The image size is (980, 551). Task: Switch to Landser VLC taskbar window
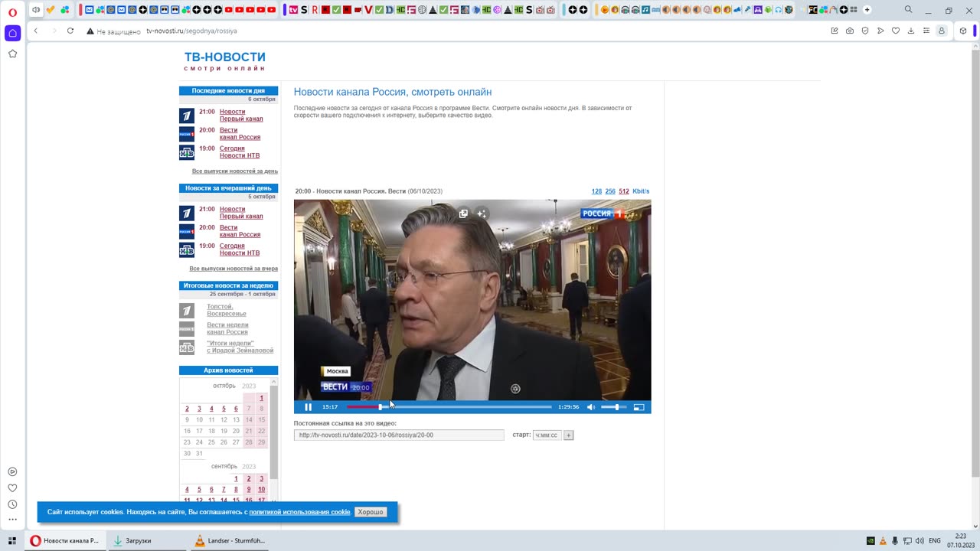230,540
